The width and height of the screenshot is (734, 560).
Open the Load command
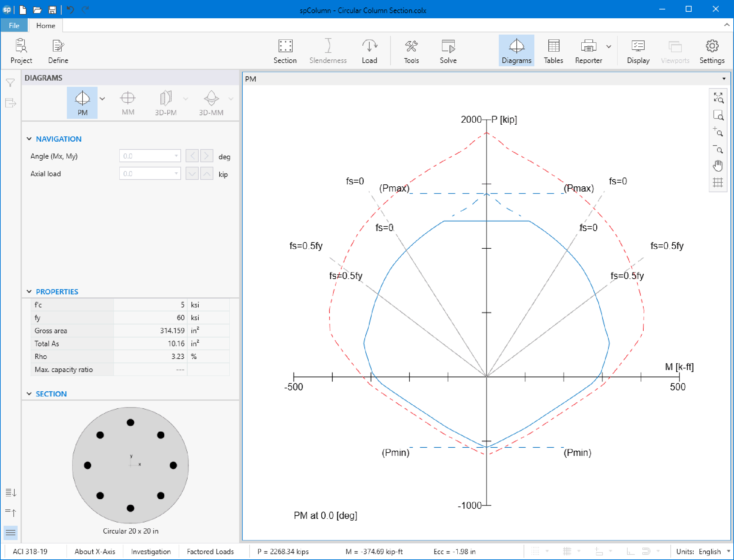(369, 51)
